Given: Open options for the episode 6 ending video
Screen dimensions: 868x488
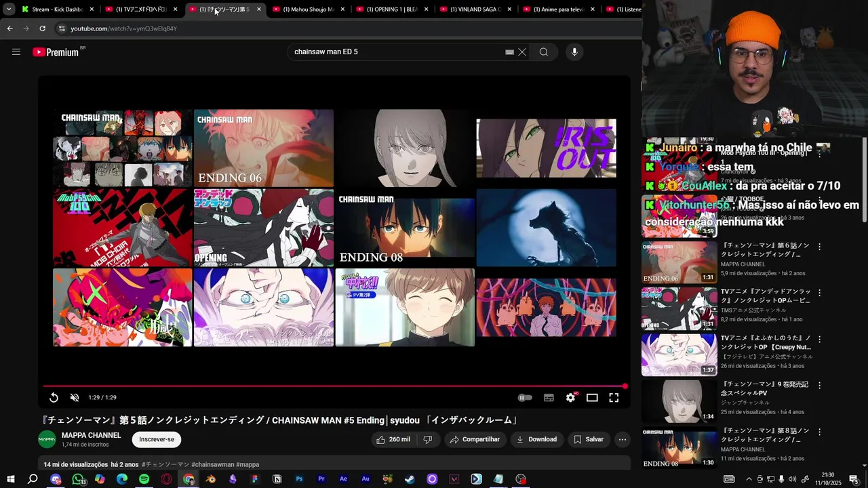Looking at the screenshot, I should [819, 247].
